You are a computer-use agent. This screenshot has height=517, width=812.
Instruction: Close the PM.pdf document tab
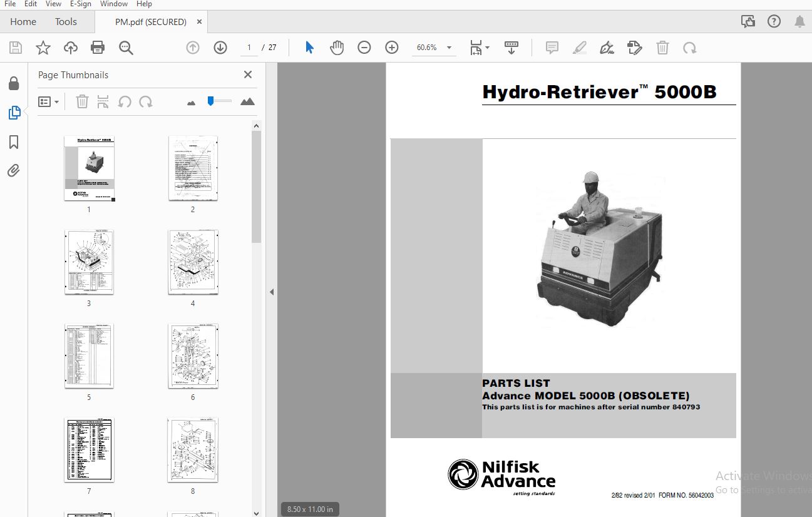tap(199, 22)
